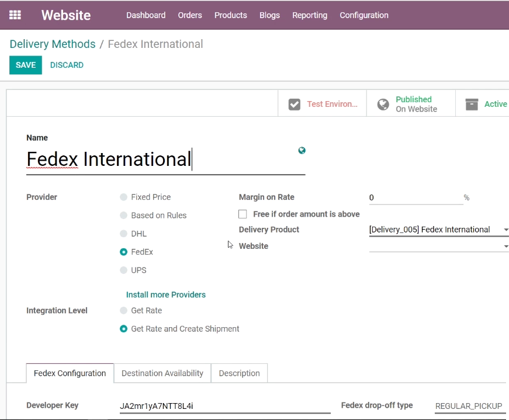Open the Dashboard menu
Screen dimensions: 509x420
point(146,15)
